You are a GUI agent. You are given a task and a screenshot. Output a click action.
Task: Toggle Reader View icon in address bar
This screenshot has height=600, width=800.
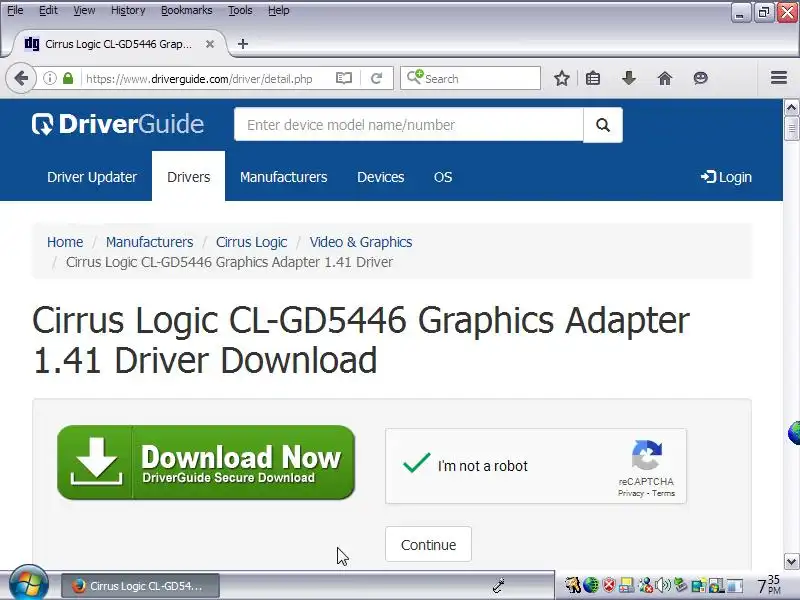coord(344,78)
